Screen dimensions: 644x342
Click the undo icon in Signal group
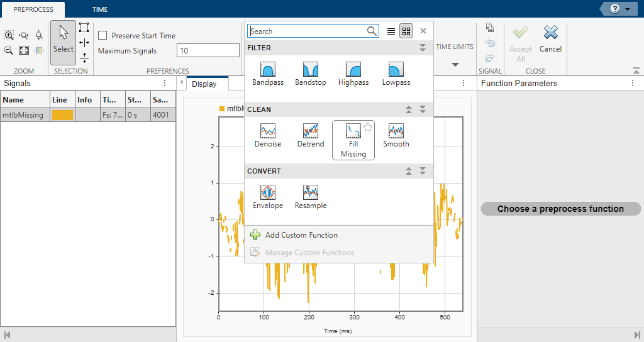(x=490, y=43)
